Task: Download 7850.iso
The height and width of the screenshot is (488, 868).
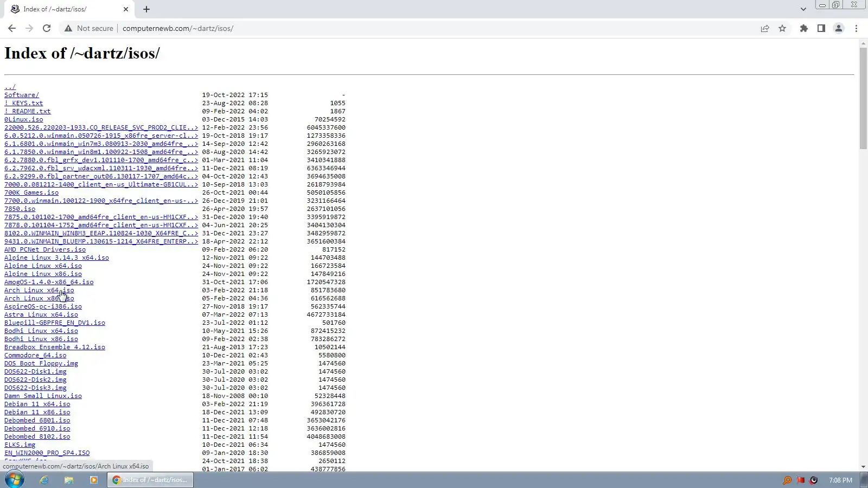Action: tap(20, 209)
